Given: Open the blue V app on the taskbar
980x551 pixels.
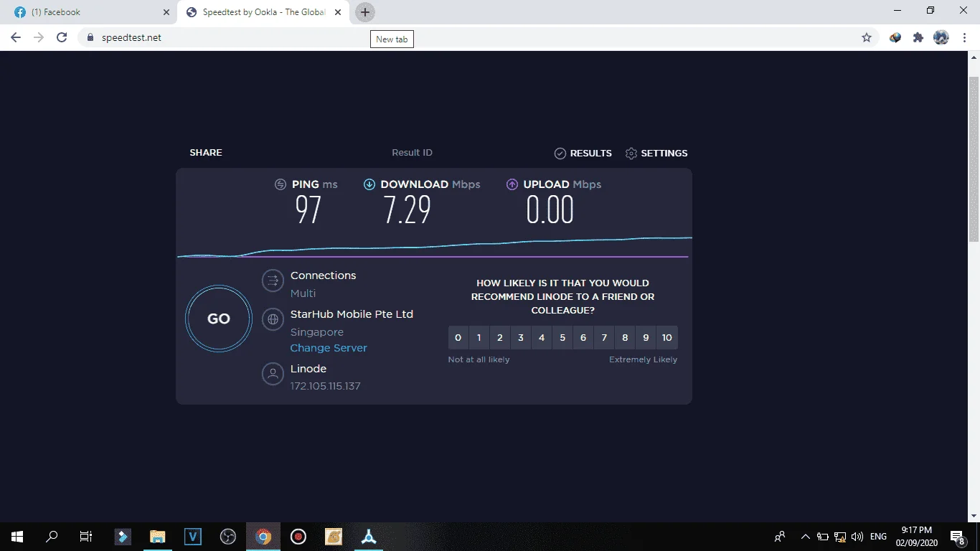Looking at the screenshot, I should point(193,537).
